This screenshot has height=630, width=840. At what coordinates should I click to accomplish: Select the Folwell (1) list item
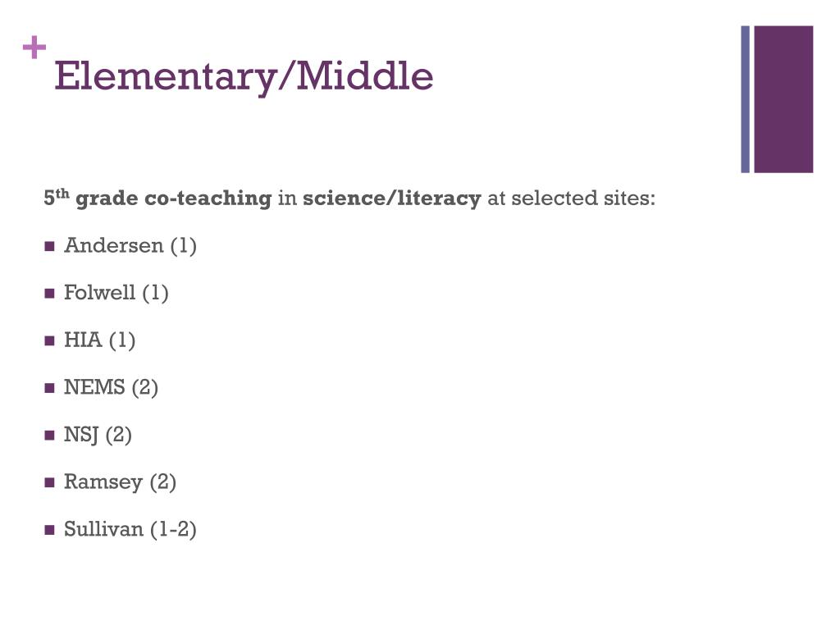pos(116,293)
